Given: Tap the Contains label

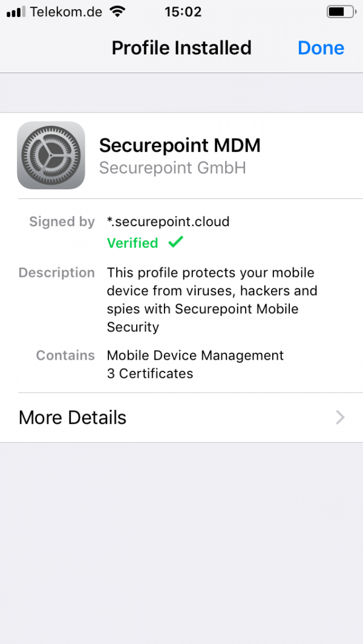Looking at the screenshot, I should tap(65, 355).
